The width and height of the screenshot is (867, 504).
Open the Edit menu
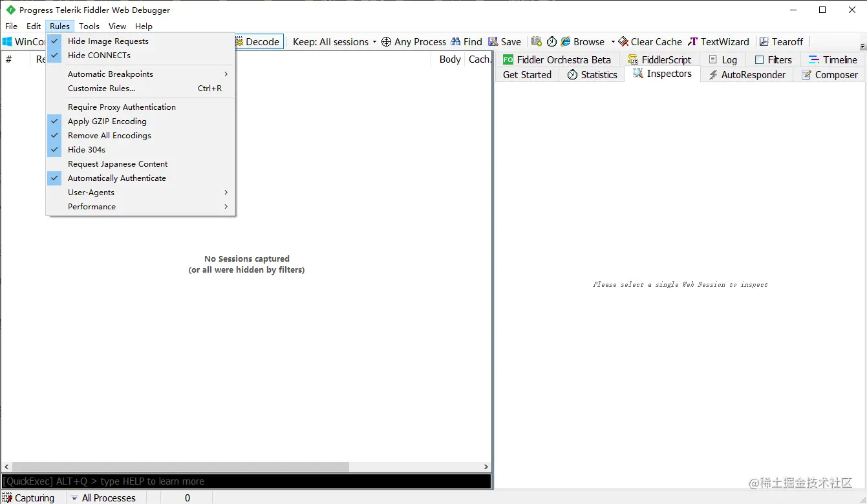pyautogui.click(x=34, y=26)
